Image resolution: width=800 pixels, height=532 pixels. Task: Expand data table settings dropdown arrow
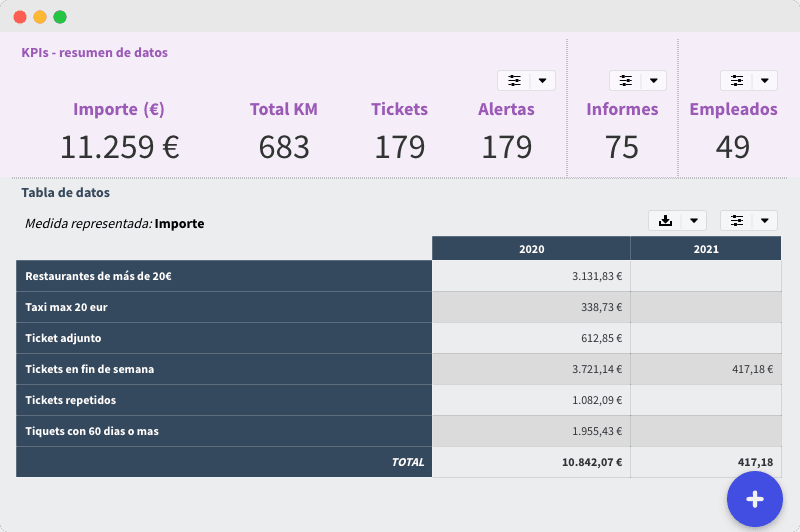(x=765, y=221)
